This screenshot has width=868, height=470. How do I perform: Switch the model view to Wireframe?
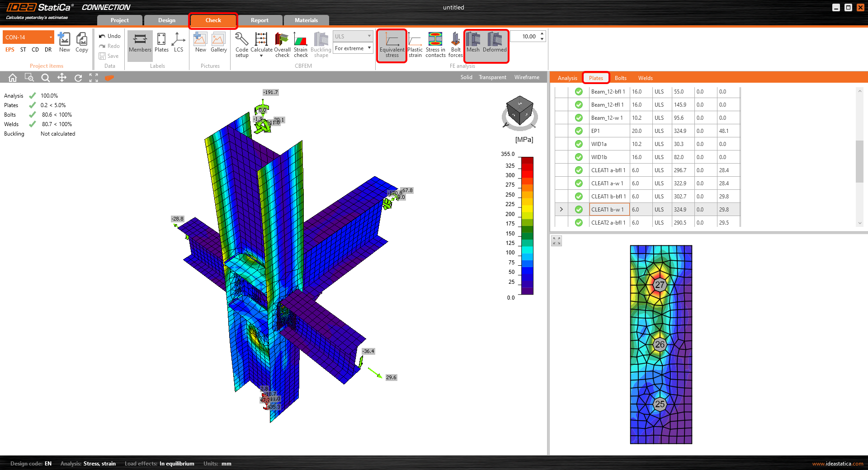click(x=527, y=77)
